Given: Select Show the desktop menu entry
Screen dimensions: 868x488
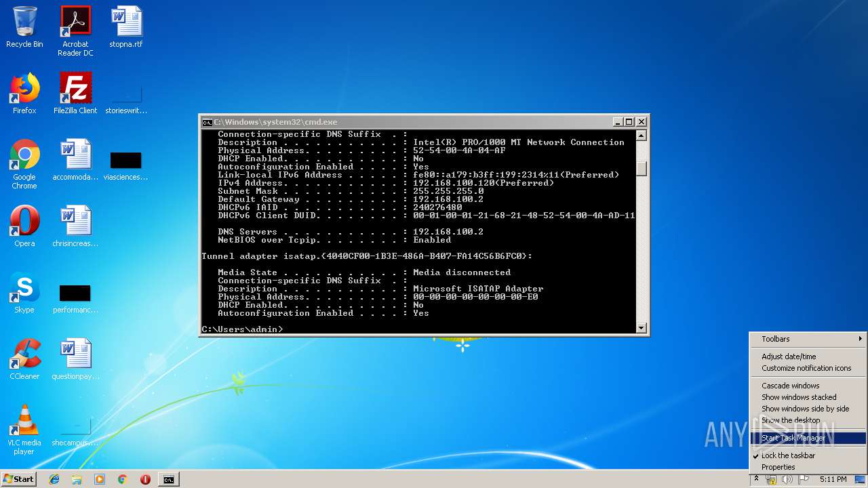Looking at the screenshot, I should [808, 420].
